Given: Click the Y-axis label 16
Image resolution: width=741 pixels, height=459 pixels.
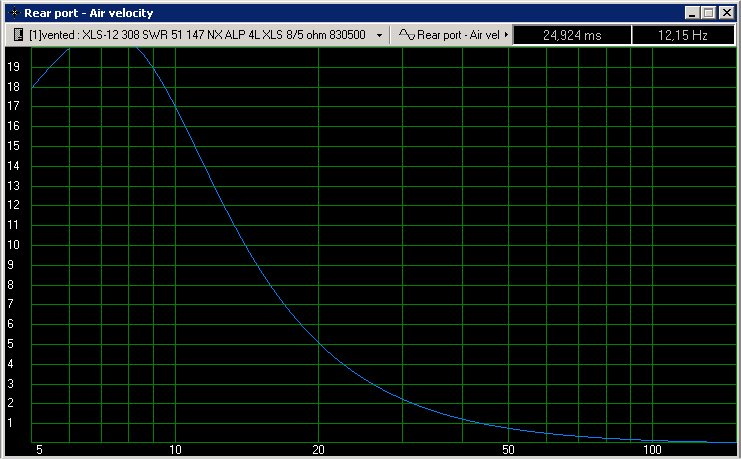Looking at the screenshot, I should (x=13, y=126).
